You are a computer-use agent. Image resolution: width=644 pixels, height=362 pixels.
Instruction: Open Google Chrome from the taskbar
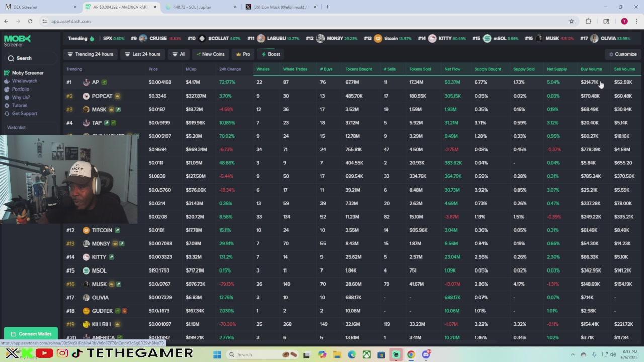411,355
